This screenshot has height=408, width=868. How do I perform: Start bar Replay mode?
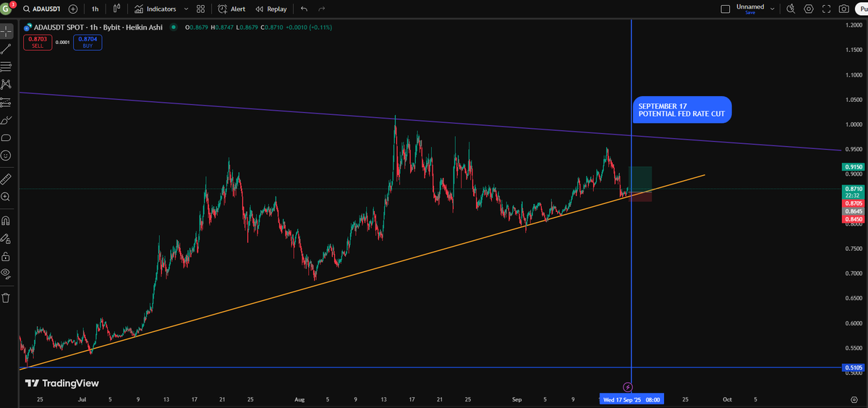271,9
